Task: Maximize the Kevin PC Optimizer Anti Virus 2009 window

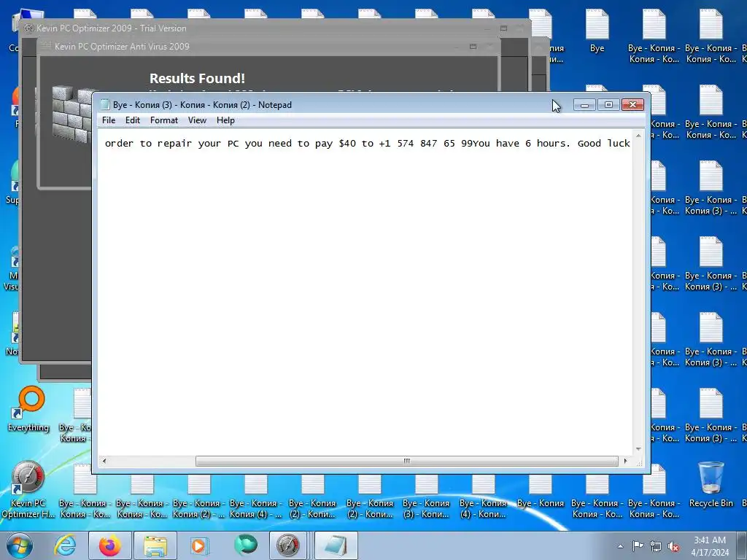Action: click(473, 47)
